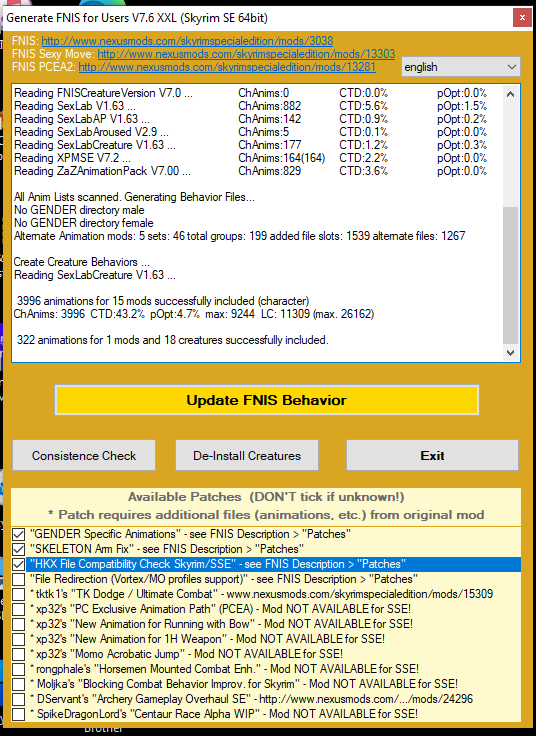Image resolution: width=536 pixels, height=736 pixels.
Task: Select the 'Reading SexLab V1.63' log line
Action: pyautogui.click(x=250, y=106)
